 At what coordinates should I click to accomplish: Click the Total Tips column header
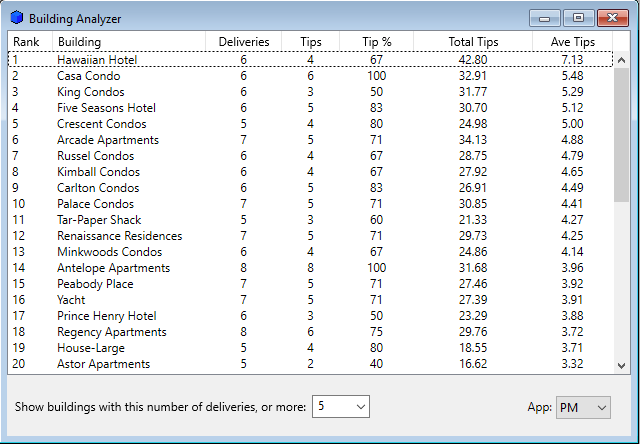point(473,42)
